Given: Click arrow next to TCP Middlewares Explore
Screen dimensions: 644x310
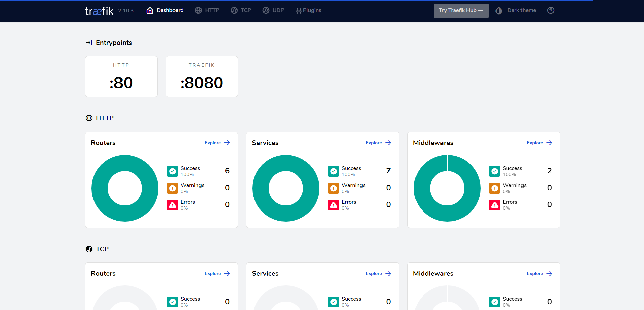Looking at the screenshot, I should 549,274.
